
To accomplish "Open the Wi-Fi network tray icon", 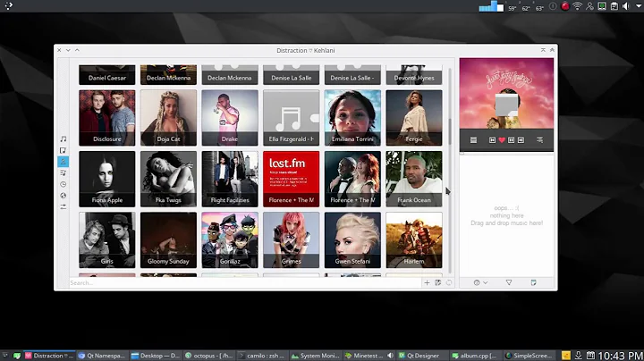I will [x=577, y=6].
